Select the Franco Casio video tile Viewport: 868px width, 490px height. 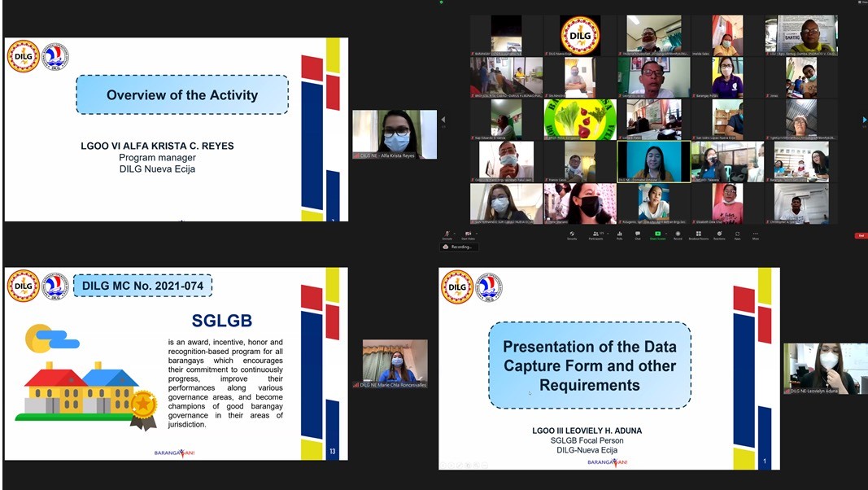coord(579,162)
